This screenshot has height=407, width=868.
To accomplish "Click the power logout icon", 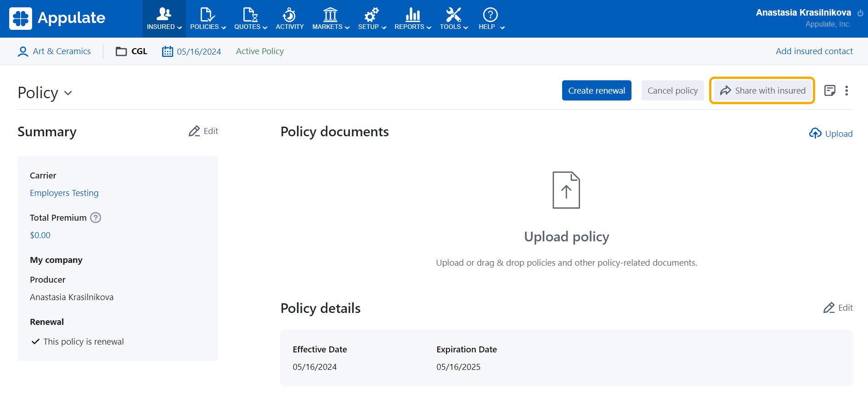I will [x=860, y=13].
